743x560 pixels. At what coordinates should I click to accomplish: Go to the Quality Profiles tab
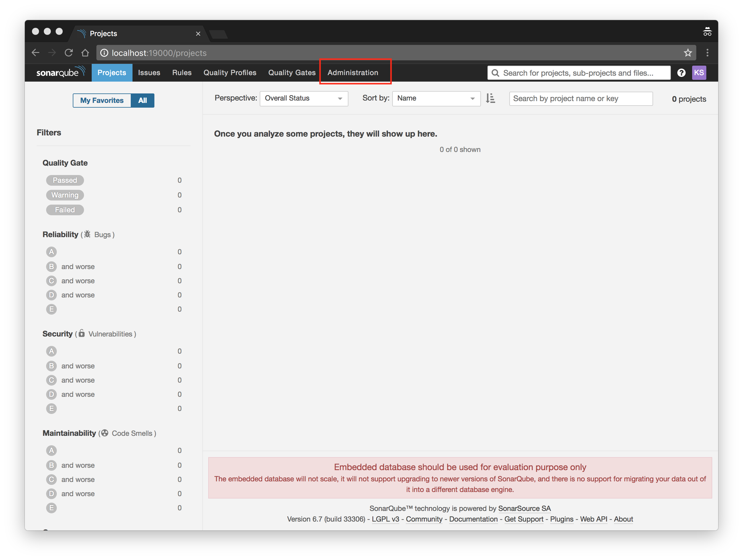coord(230,72)
